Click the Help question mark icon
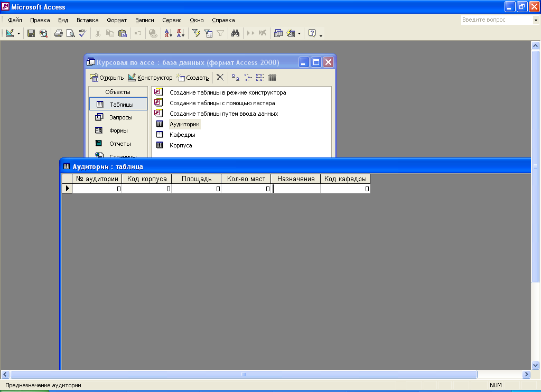Screen dimensions: 541x392 coord(312,33)
